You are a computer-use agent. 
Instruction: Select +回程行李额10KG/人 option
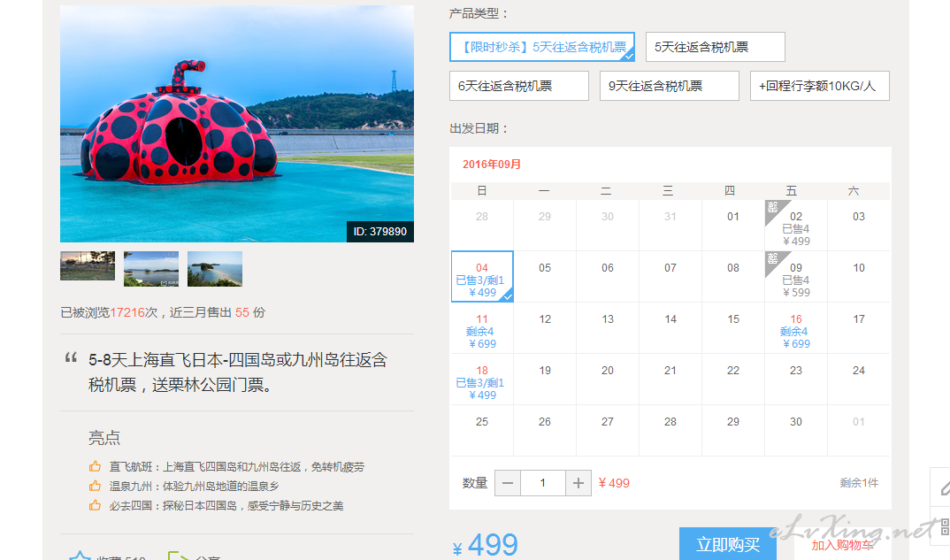(820, 86)
